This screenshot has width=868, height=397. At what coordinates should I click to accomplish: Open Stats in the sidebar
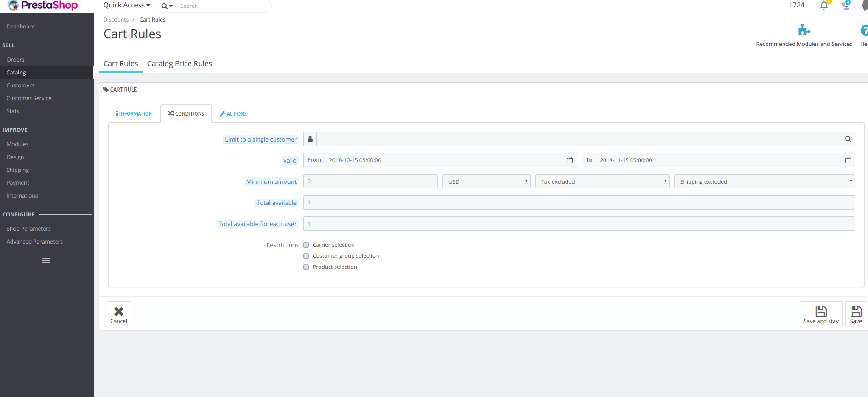[x=13, y=111]
